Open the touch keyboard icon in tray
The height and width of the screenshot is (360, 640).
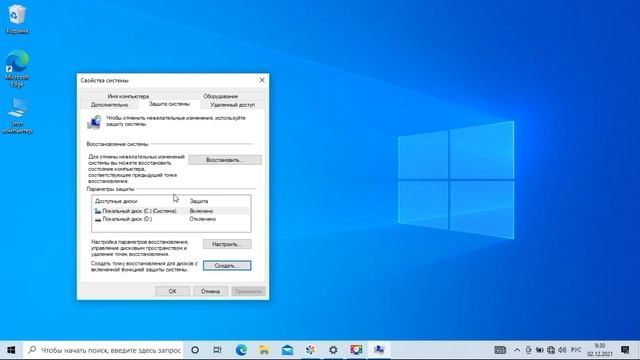point(500,350)
